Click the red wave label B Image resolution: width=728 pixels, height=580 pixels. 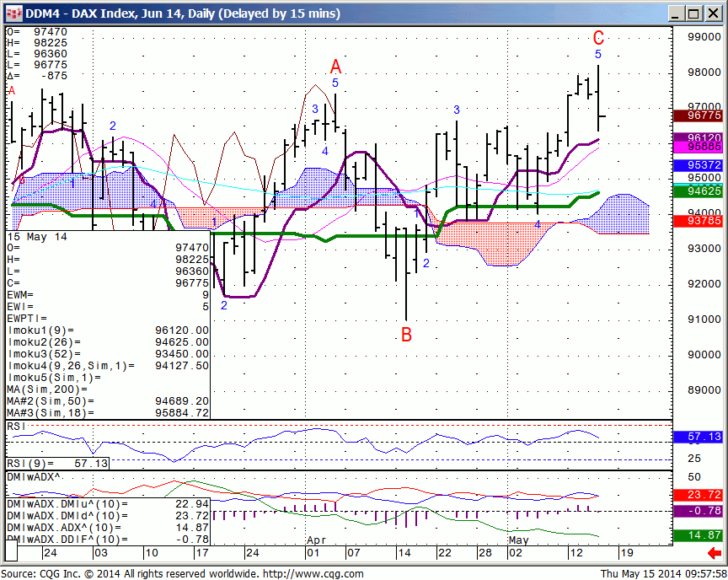(406, 335)
